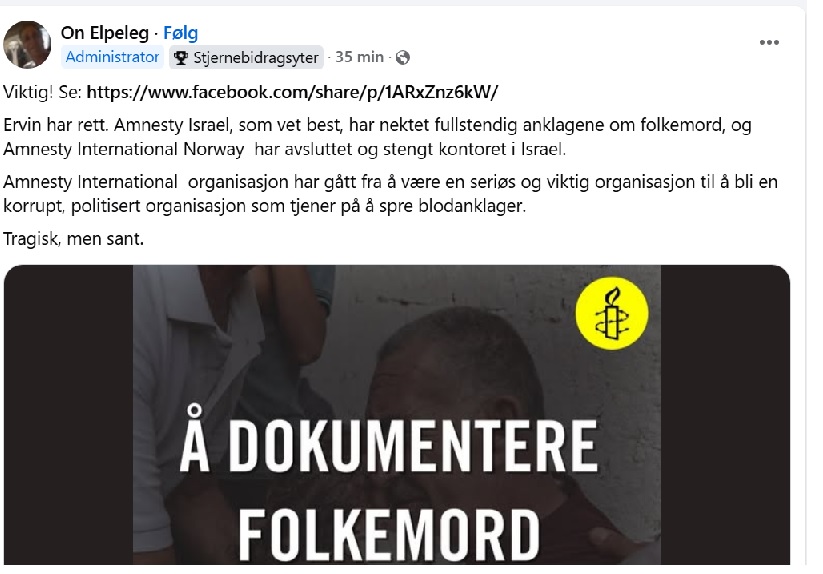The height and width of the screenshot is (574, 823).
Task: Open the Å DOKUMENTERE FOLKEMORD image
Action: pyautogui.click(x=397, y=415)
